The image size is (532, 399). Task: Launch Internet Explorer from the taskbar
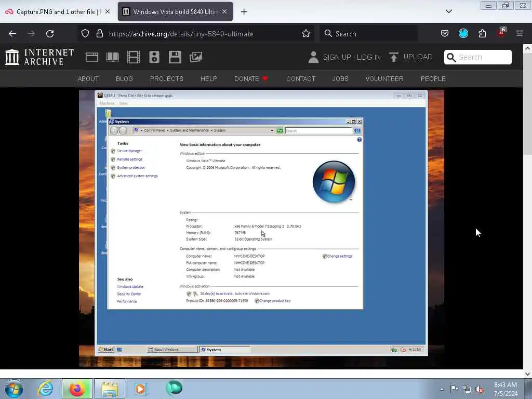pyautogui.click(x=46, y=389)
